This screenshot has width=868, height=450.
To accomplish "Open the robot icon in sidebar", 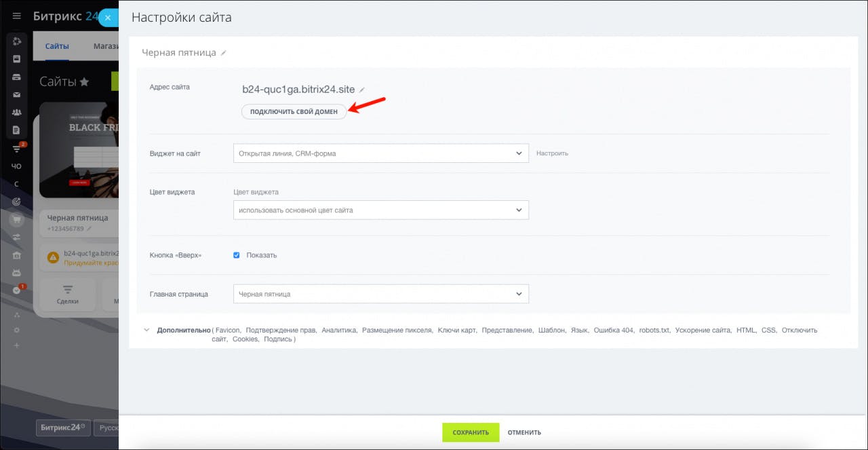I will [x=17, y=273].
